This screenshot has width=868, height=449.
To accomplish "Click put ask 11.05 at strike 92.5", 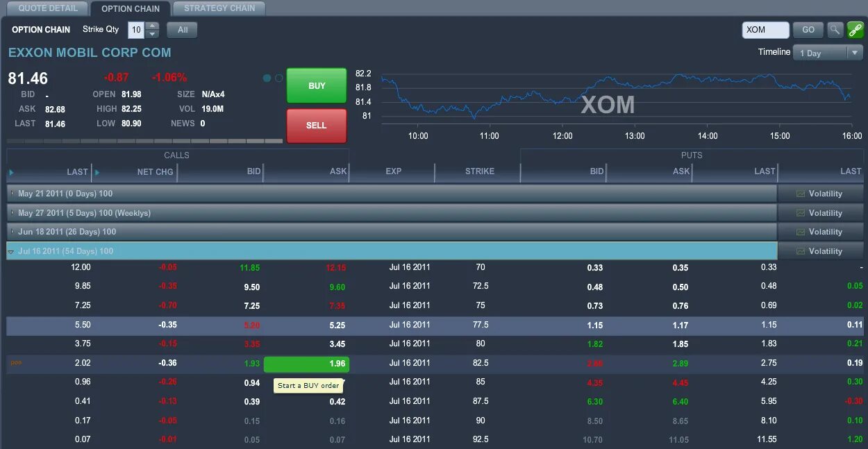I will click(678, 440).
